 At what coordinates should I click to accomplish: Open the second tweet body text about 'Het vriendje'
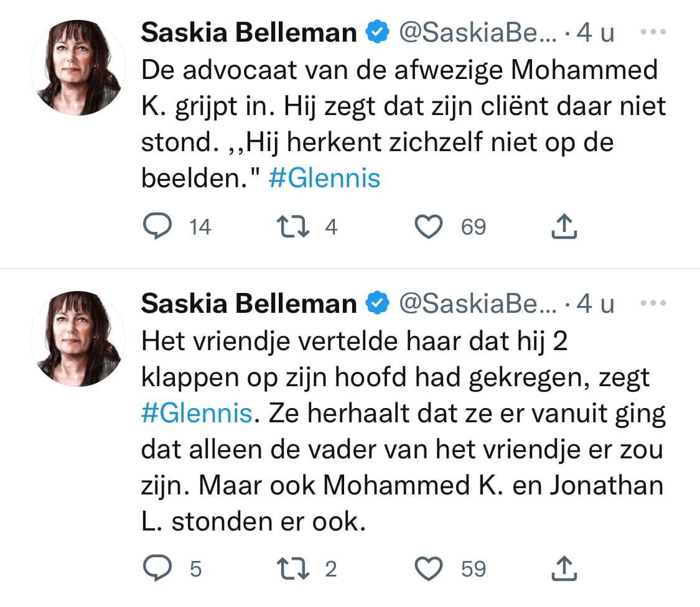[x=404, y=431]
